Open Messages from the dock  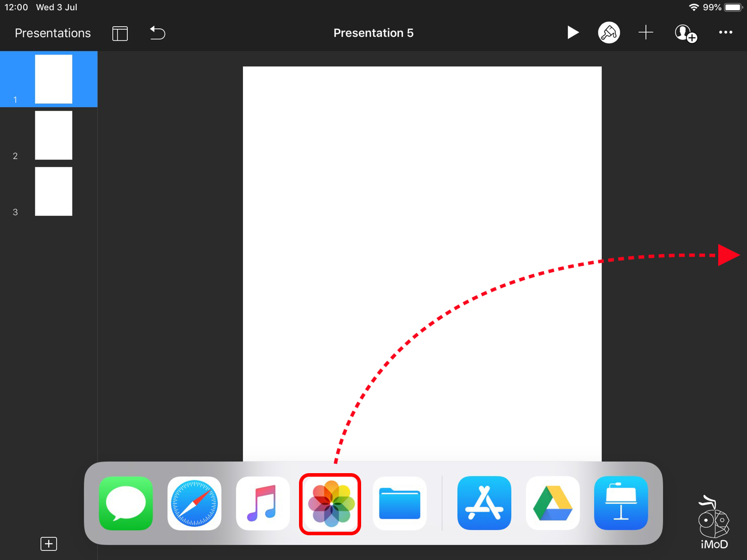click(126, 503)
